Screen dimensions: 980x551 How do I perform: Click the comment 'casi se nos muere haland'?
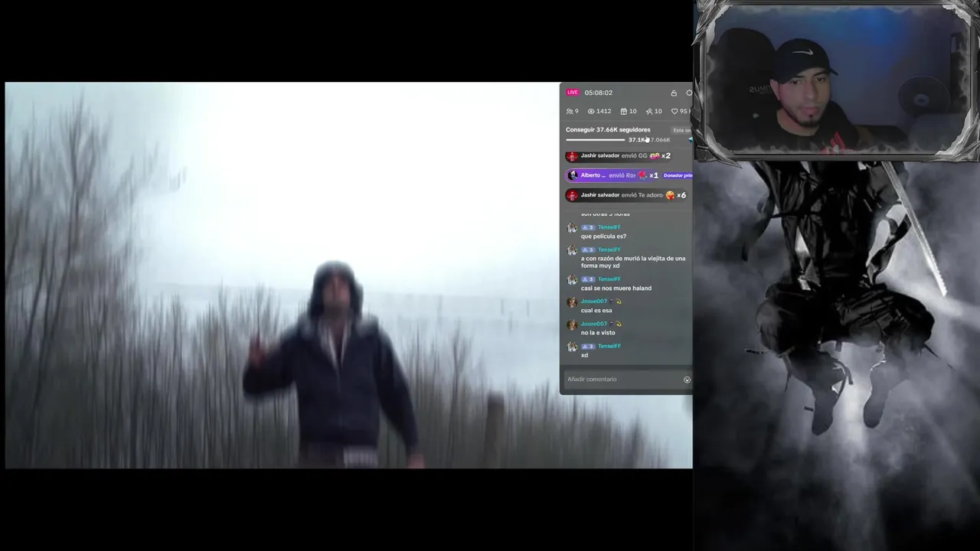click(616, 289)
